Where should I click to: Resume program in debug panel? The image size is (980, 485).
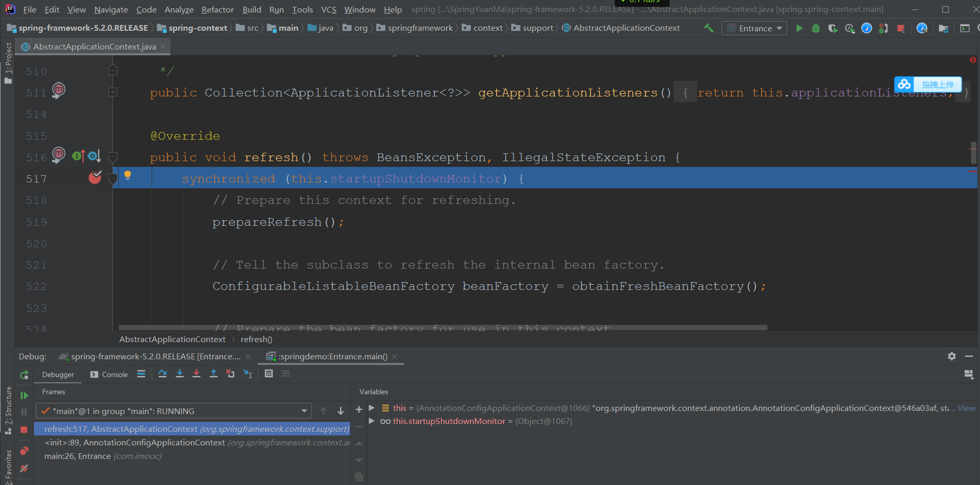tap(24, 395)
